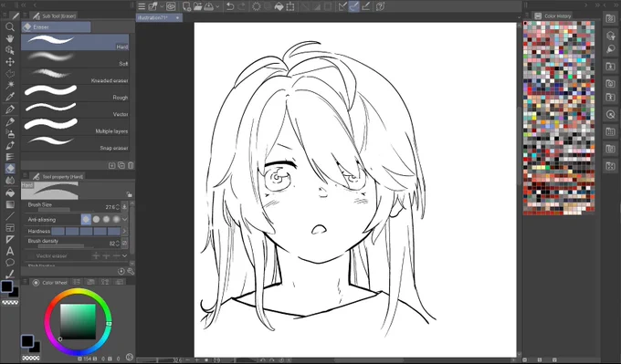This screenshot has width=621, height=364.
Task: Open Clip Studio support help icon
Action: point(380,6)
